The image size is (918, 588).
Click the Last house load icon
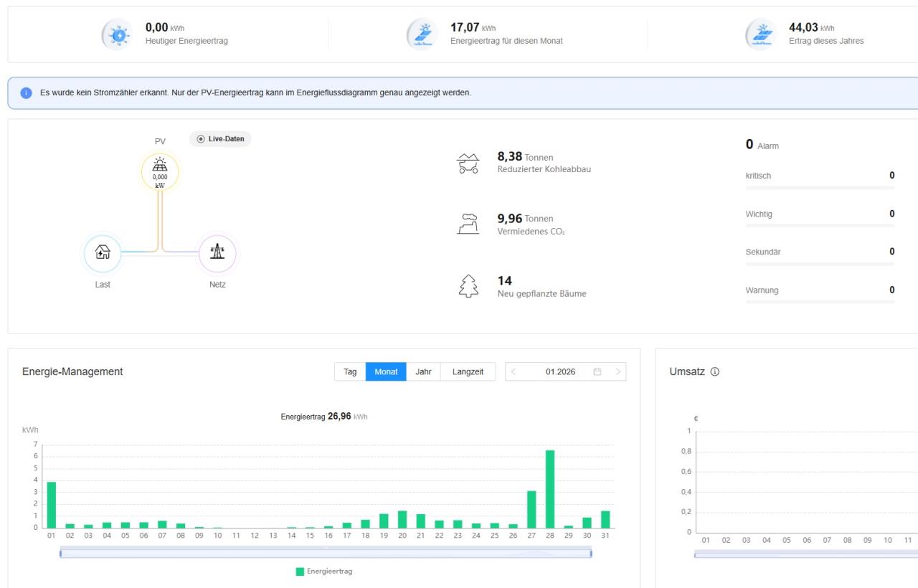click(103, 252)
